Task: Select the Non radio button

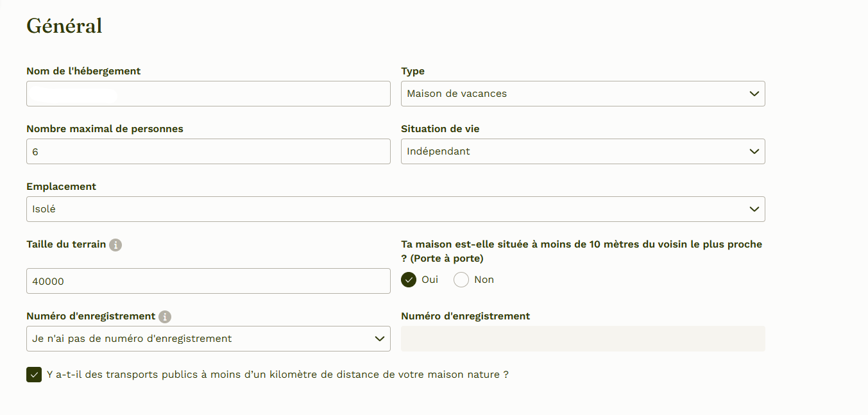Action: coord(461,280)
